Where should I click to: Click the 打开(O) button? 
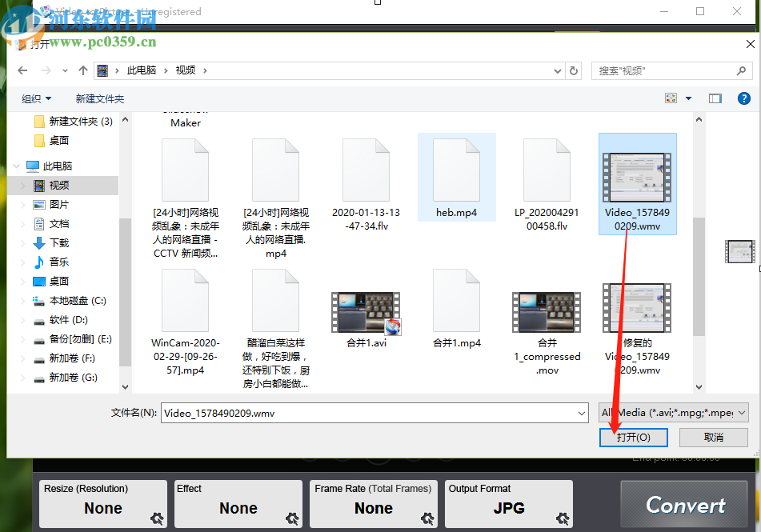tap(633, 438)
